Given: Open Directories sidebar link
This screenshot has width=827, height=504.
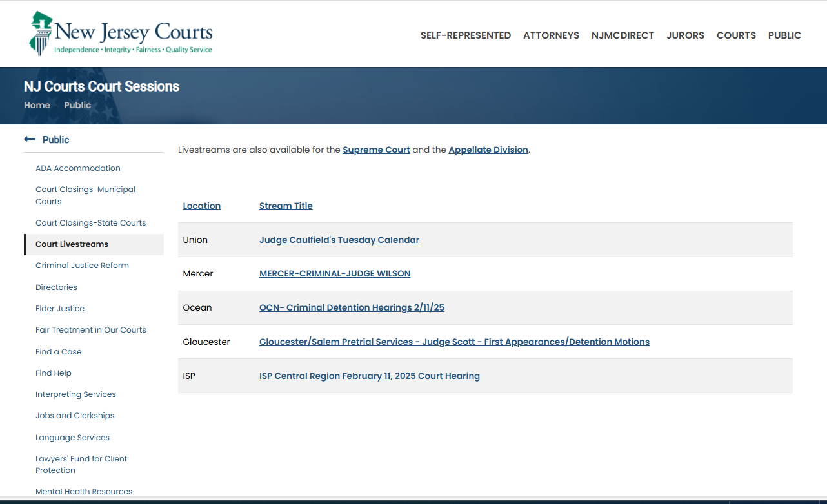Looking at the screenshot, I should tap(56, 287).
